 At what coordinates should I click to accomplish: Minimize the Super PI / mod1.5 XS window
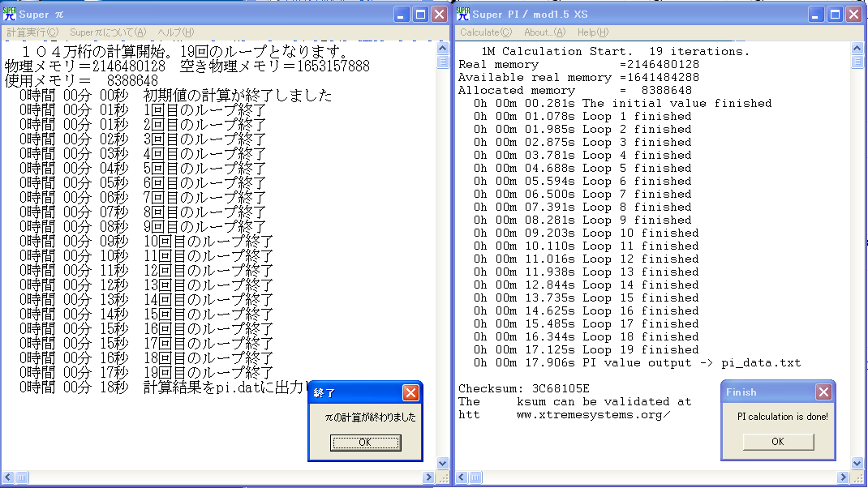click(x=816, y=14)
